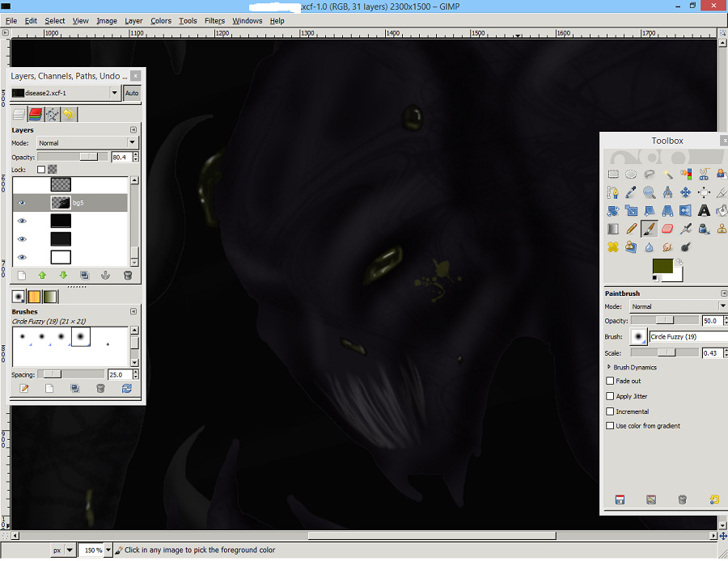The image size is (728, 561).
Task: Click the anchor layer icon
Action: coord(105,276)
